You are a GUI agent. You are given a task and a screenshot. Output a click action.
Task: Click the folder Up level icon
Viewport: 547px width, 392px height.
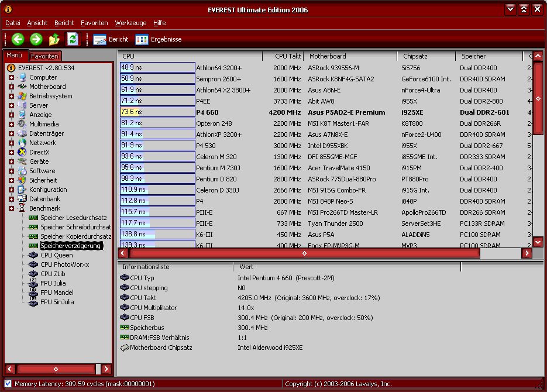pos(54,39)
